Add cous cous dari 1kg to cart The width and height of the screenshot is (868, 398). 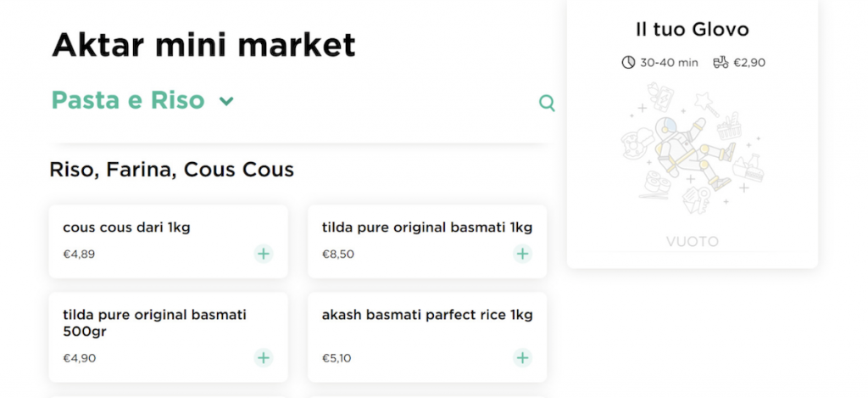(264, 254)
